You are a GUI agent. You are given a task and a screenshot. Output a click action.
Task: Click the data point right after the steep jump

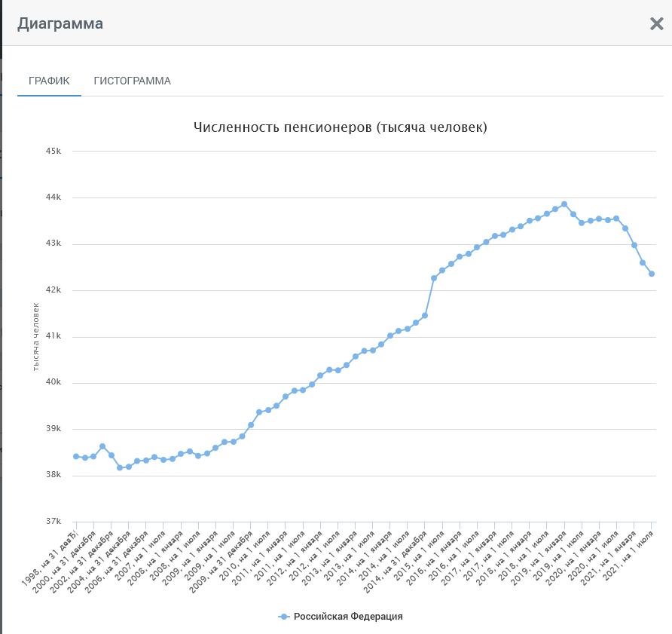pyautogui.click(x=434, y=278)
